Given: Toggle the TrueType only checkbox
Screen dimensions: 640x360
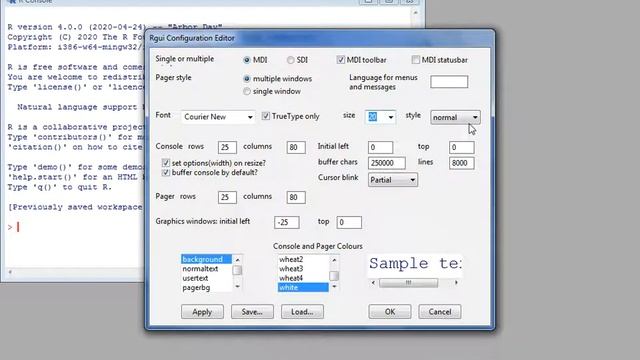Looking at the screenshot, I should pyautogui.click(x=266, y=116).
